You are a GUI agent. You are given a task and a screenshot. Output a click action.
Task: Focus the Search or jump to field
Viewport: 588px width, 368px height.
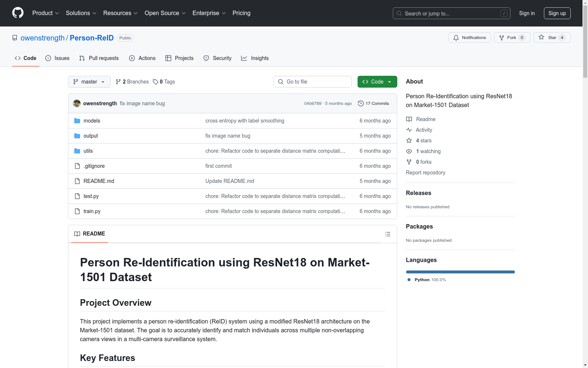pyautogui.click(x=452, y=13)
